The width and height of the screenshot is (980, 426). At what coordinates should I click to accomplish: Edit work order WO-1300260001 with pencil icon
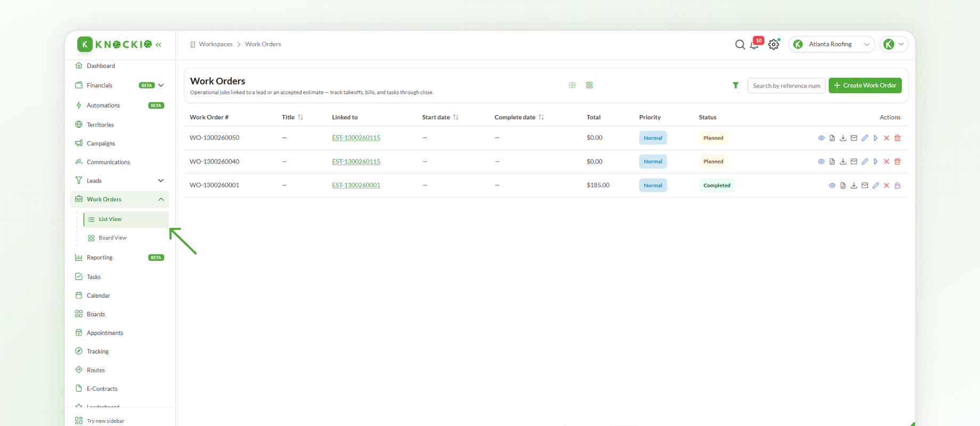[876, 185]
